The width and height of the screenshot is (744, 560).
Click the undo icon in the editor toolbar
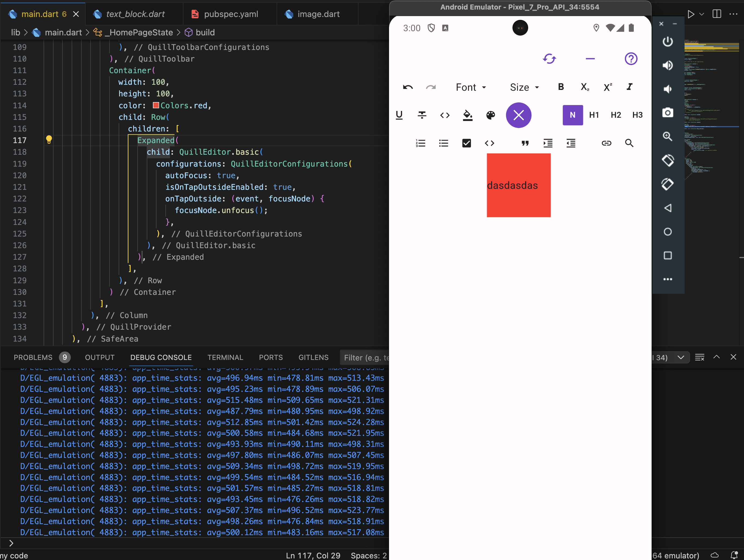(408, 87)
